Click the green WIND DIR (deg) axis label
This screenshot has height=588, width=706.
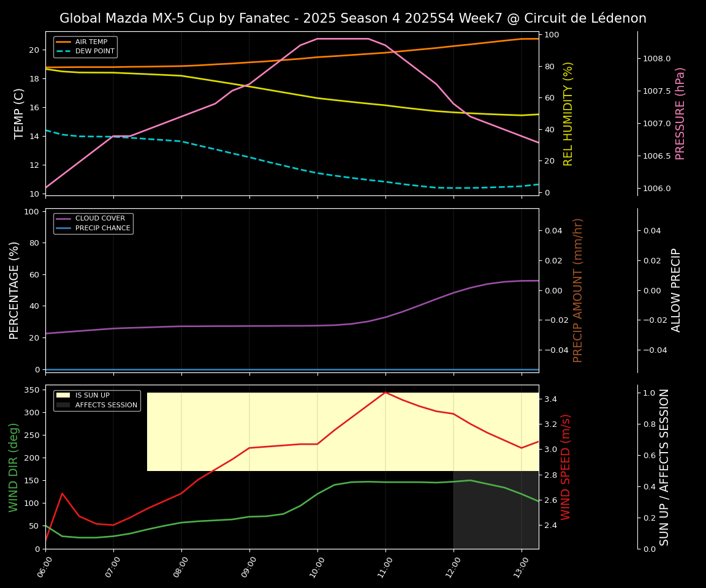(x=13, y=467)
